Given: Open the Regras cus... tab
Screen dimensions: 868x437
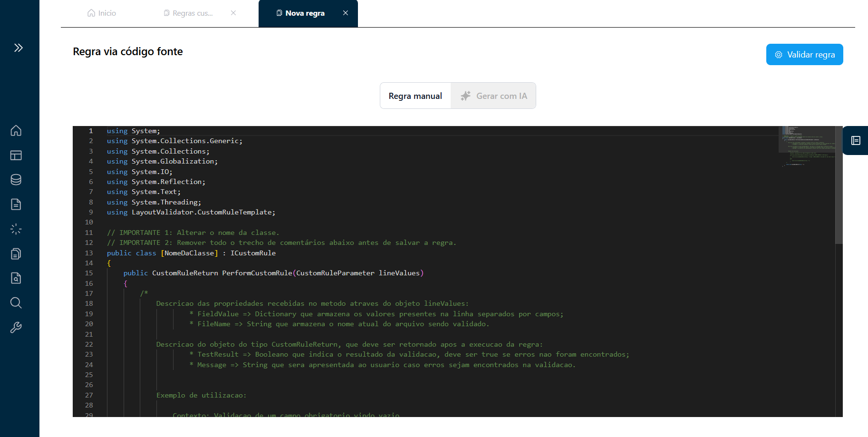Looking at the screenshot, I should point(189,13).
